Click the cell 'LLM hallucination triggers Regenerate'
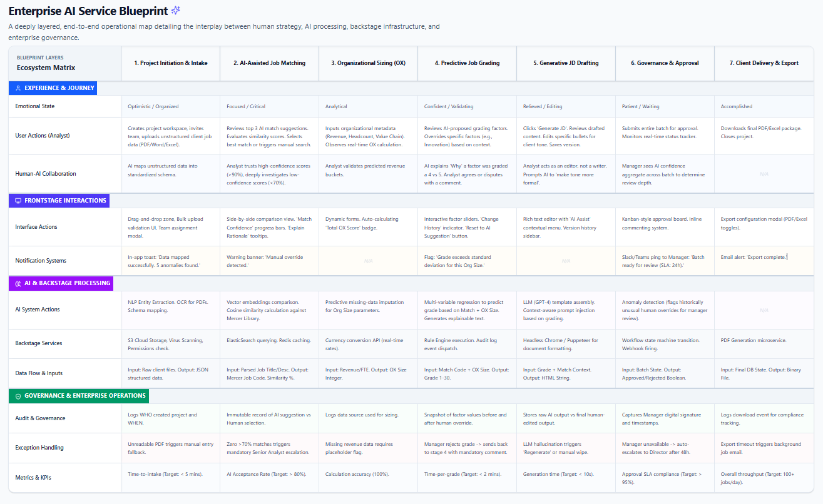Screen dimensions: 823x504 point(566,448)
